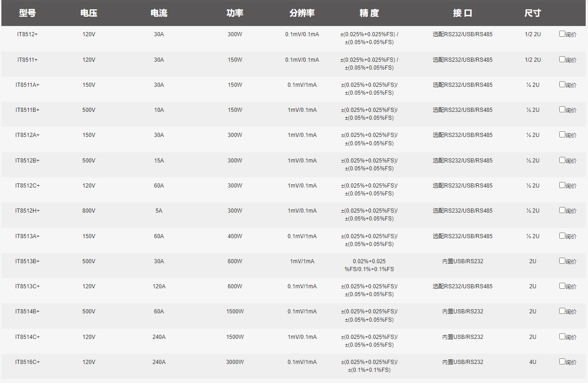Tick 询价 checkbox for IT8514B+

pyautogui.click(x=562, y=311)
